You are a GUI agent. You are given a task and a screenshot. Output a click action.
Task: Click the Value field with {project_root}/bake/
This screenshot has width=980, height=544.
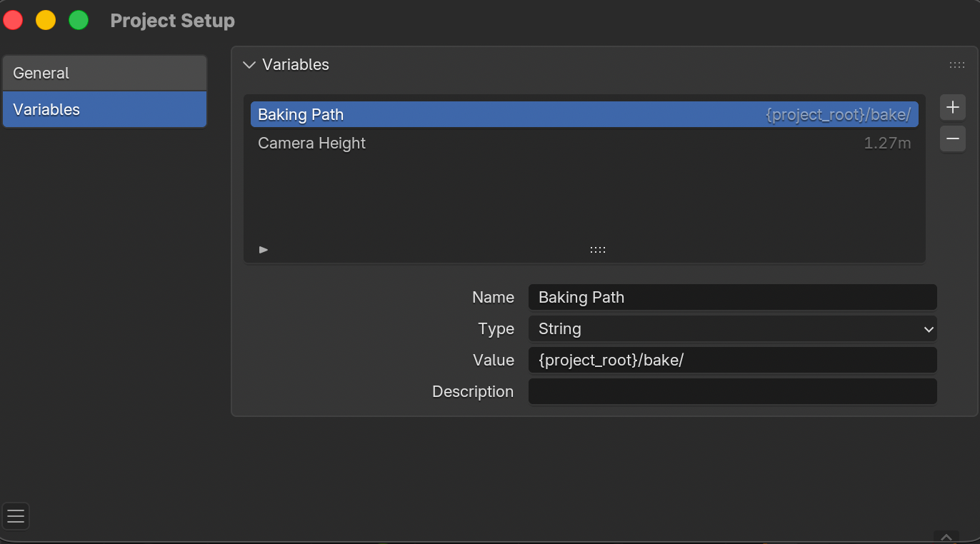coord(732,361)
